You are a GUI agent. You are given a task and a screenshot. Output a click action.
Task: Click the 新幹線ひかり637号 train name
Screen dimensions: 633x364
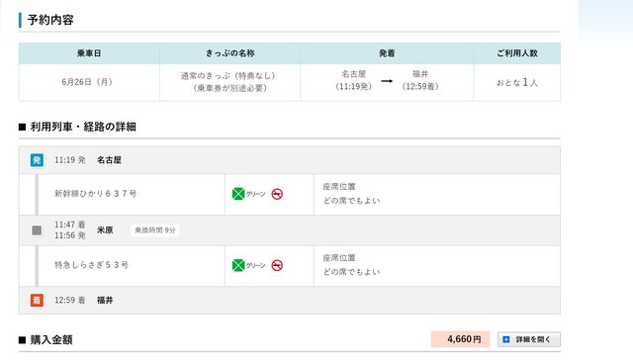point(96,194)
